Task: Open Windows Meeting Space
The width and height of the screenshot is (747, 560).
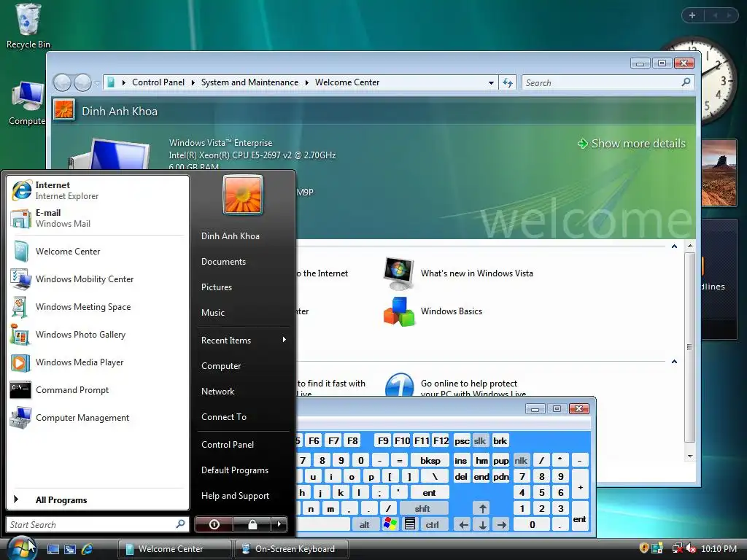Action: [98, 307]
